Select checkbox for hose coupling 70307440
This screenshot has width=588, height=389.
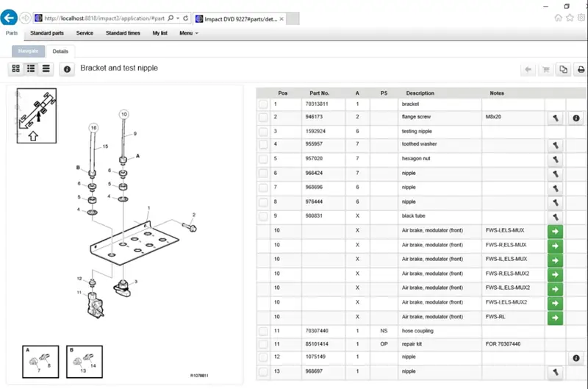coord(263,331)
